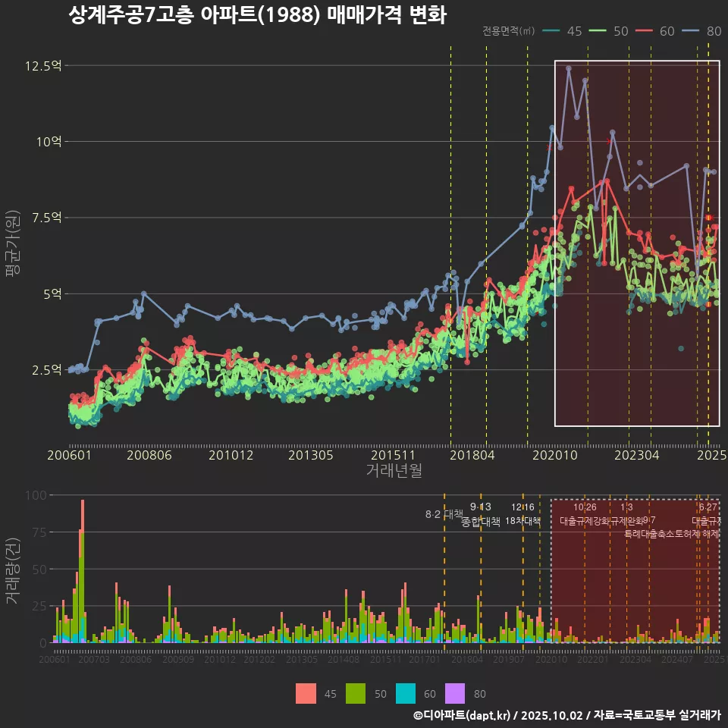Click the 6·27 대출규제 marker label

(x=708, y=515)
